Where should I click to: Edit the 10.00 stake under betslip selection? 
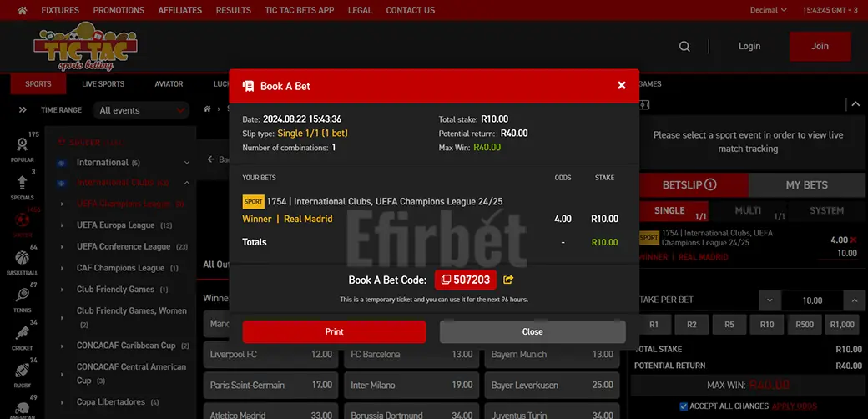tap(838, 254)
